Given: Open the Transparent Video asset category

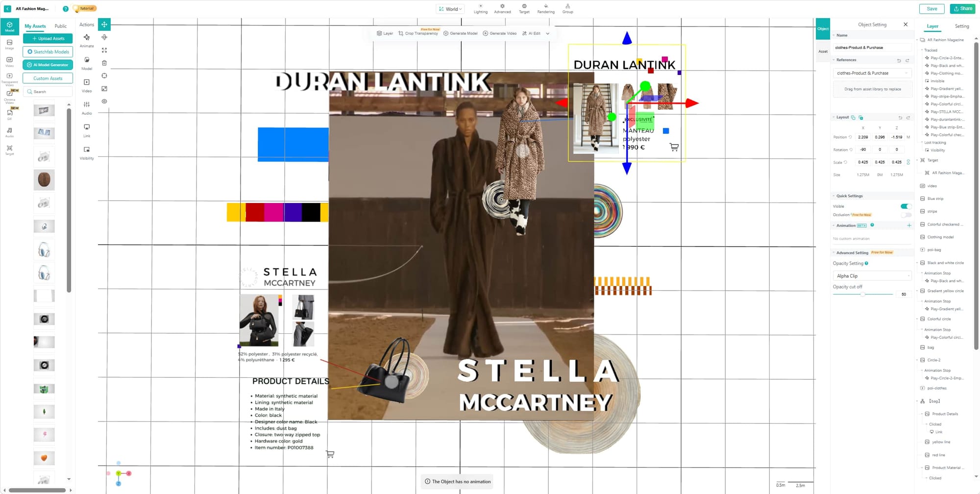Looking at the screenshot, I should coord(9,78).
